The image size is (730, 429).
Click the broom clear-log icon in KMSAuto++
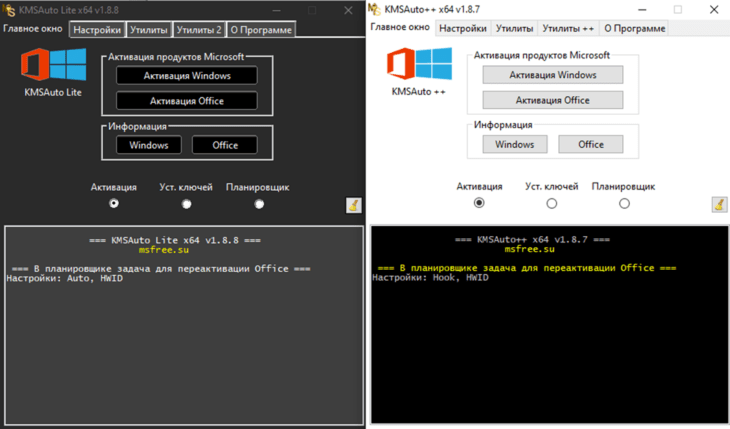[x=719, y=204]
